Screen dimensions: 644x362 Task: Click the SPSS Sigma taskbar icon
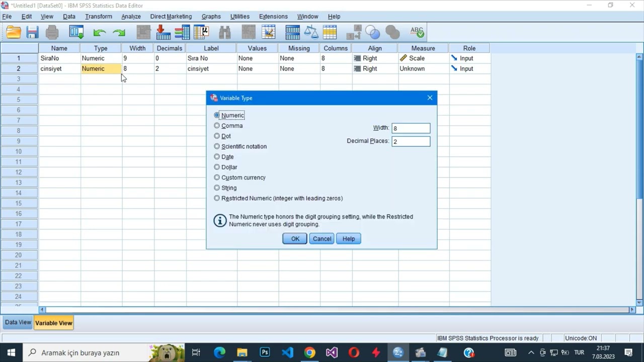tap(398, 352)
